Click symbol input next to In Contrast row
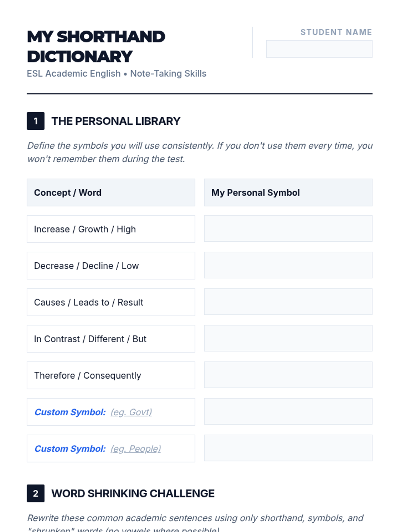Screen dimensions: 399x532 [288, 338]
